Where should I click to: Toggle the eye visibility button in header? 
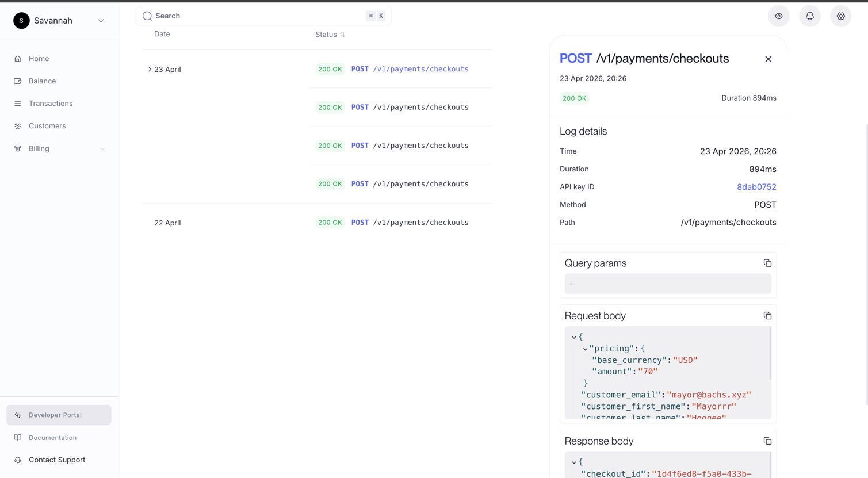[x=779, y=16]
